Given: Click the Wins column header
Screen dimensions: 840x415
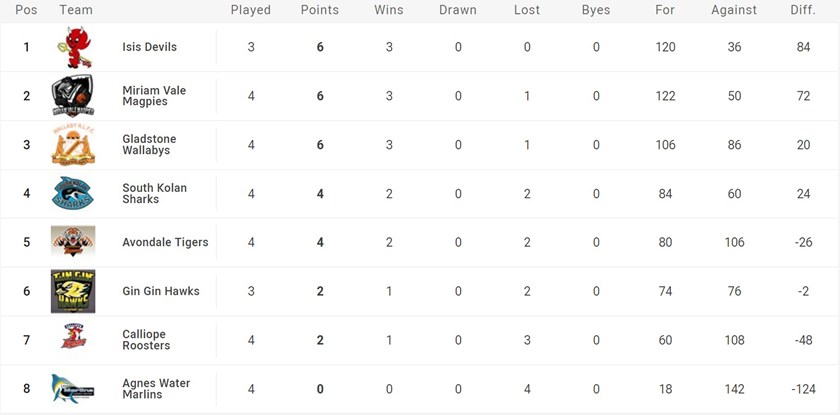Looking at the screenshot, I should click(x=389, y=10).
